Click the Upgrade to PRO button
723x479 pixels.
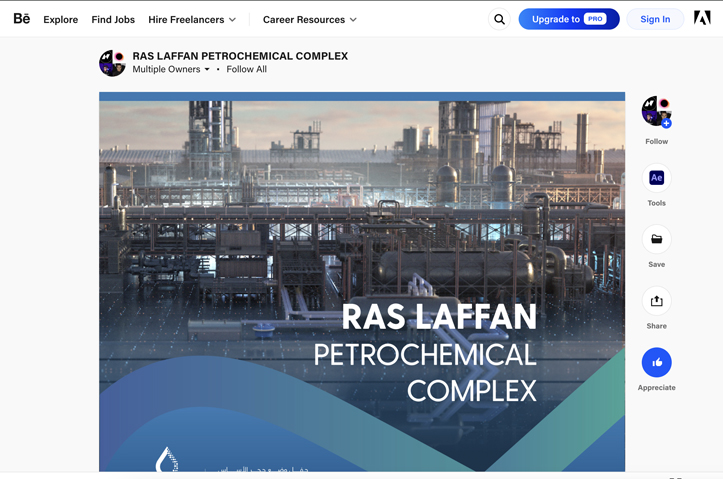point(569,19)
